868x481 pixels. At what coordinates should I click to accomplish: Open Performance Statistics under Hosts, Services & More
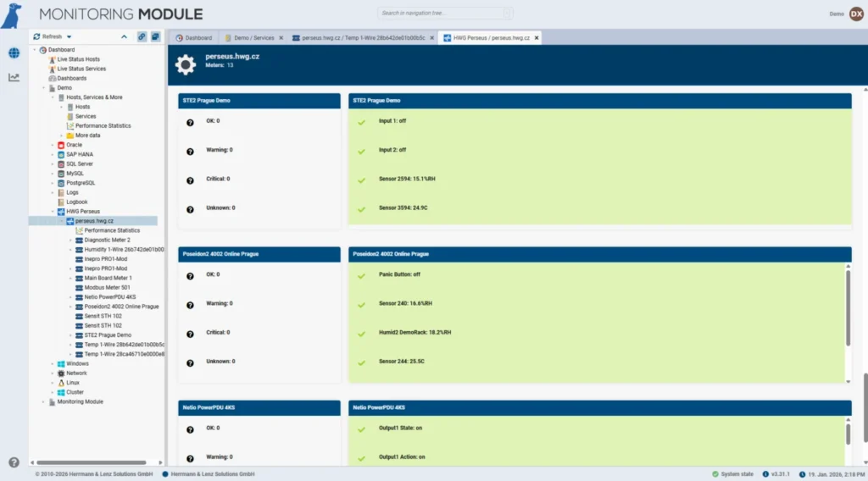coord(103,125)
